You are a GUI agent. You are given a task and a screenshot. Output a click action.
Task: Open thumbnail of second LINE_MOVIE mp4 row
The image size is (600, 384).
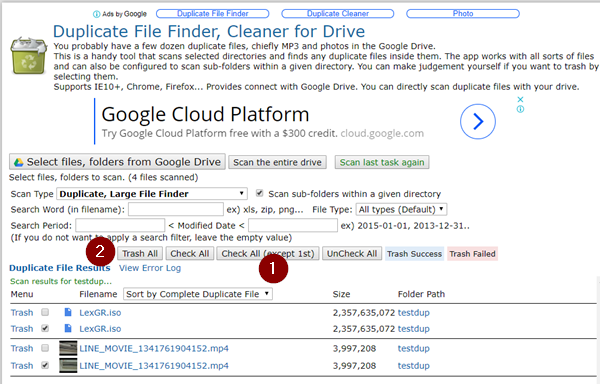tap(68, 366)
